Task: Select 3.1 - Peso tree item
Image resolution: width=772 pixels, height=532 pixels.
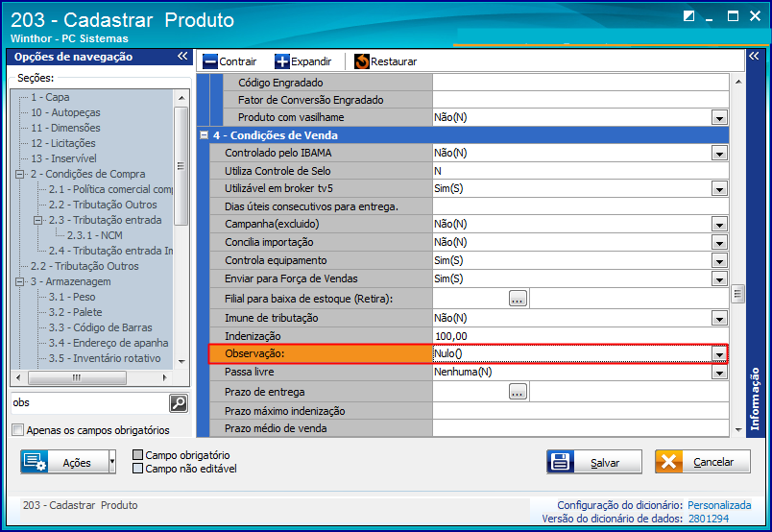Action: 72,297
